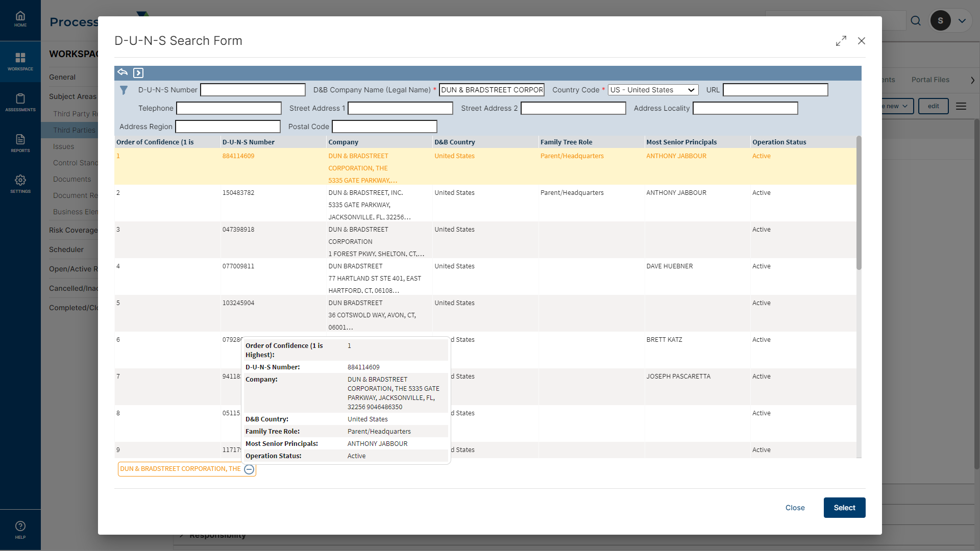The width and height of the screenshot is (980, 551).
Task: Click the URL input field
Action: pos(775,90)
